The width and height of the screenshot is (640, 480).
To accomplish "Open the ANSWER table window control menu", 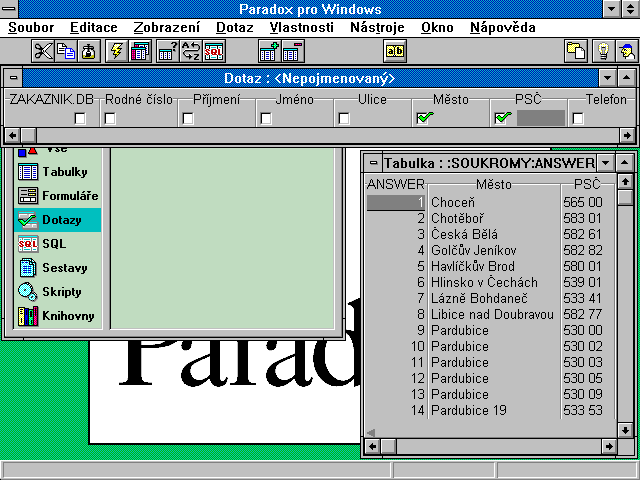I will tap(373, 163).
